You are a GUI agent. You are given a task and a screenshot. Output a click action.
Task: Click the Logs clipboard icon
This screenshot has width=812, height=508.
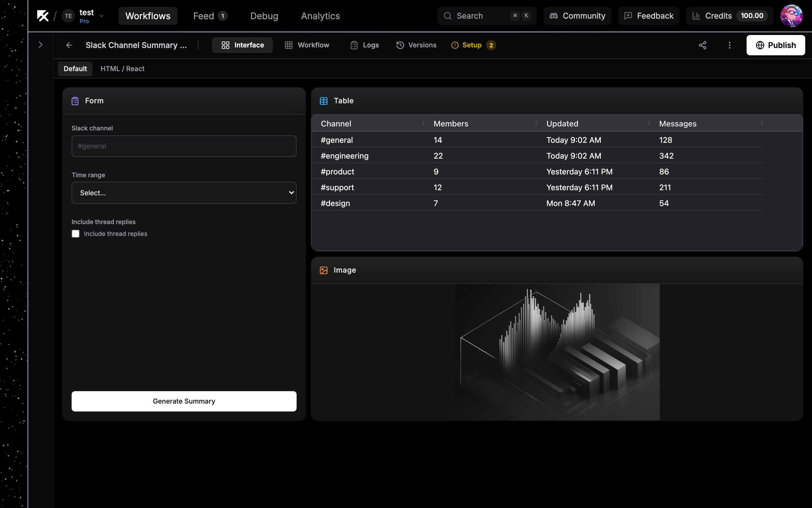[354, 45]
